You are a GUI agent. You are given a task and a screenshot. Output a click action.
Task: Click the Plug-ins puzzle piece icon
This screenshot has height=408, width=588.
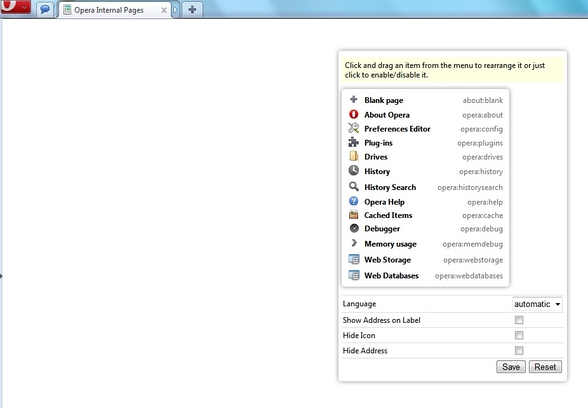(x=353, y=142)
